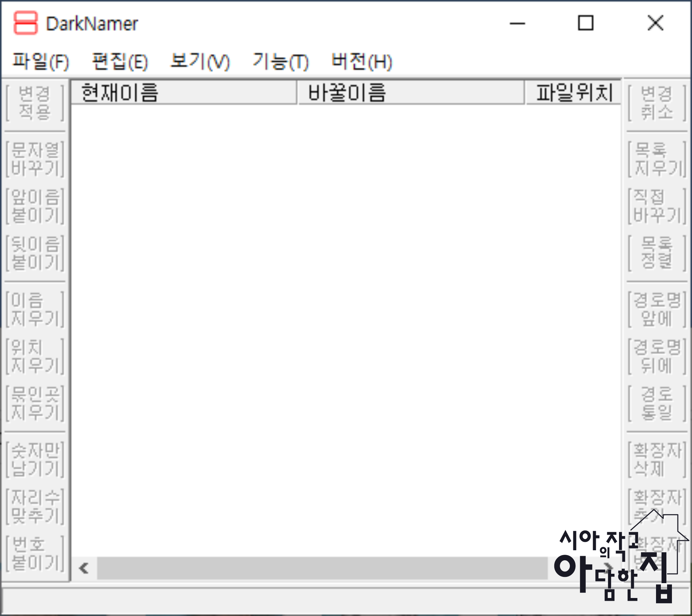The image size is (692, 616).
Task: Click the DarkNamer app icon in title bar
Action: pos(25,23)
